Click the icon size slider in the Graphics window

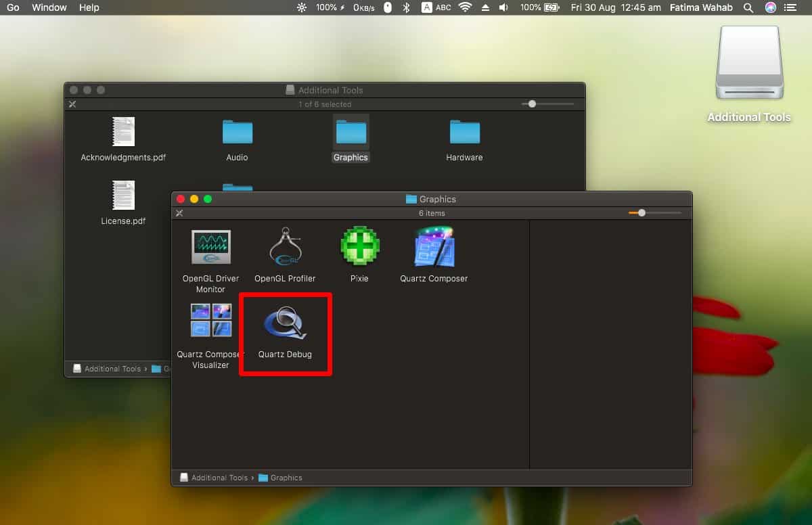coord(654,212)
